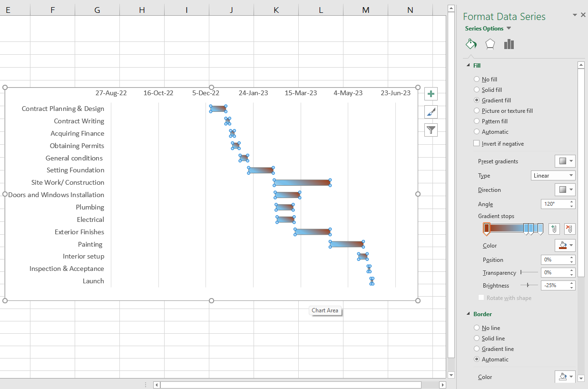Select the Gradient line border option
This screenshot has height=389, width=588.
point(477,349)
